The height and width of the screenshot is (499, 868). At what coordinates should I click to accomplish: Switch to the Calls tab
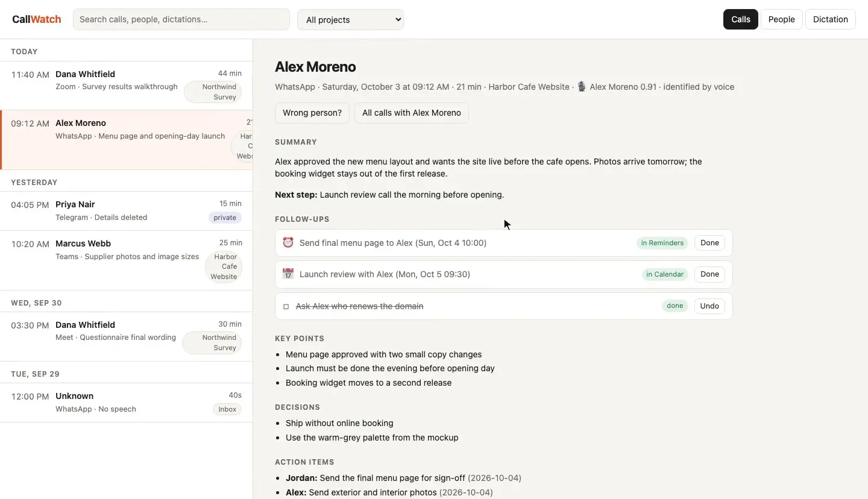[x=741, y=19]
